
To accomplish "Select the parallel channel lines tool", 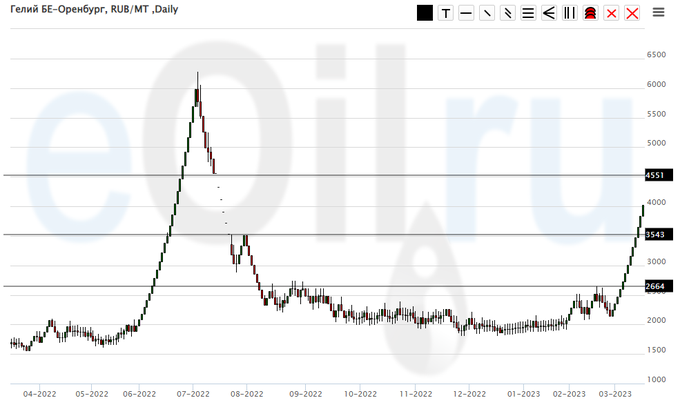I will tap(508, 13).
